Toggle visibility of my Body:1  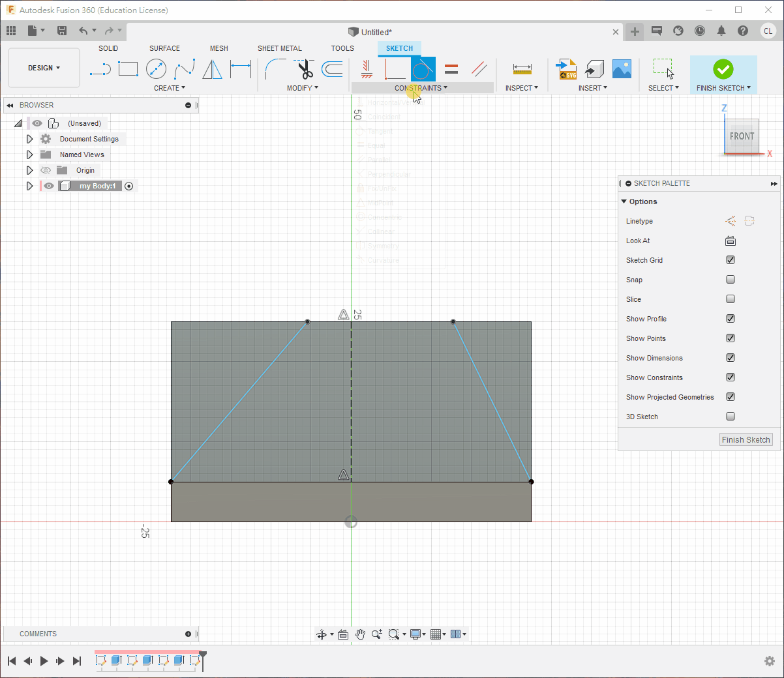49,186
